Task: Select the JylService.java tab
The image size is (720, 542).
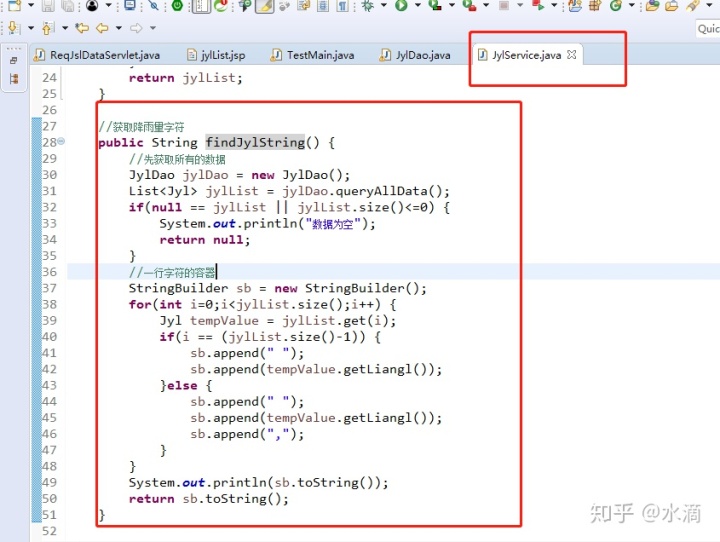Action: 527,55
